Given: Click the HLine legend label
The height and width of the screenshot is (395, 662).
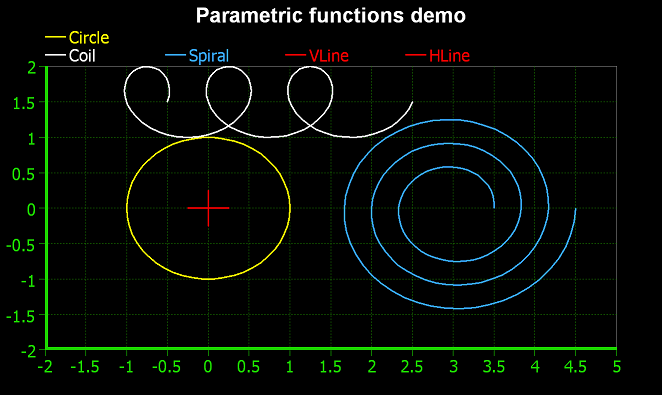Looking at the screenshot, I should pyautogui.click(x=449, y=56).
